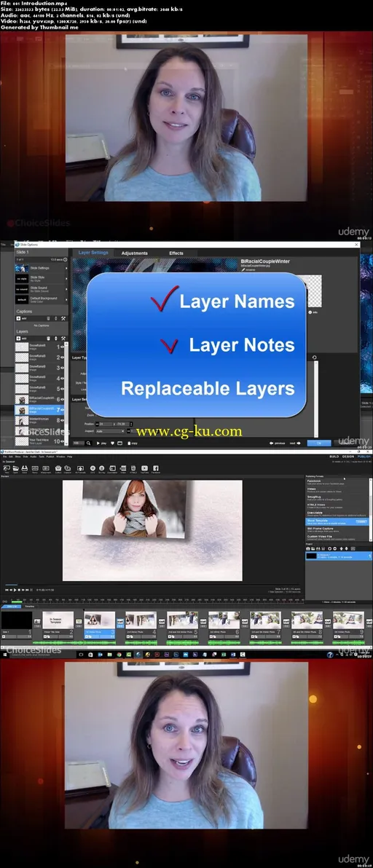This screenshot has width=373, height=868.
Task: Click the Music toolbar icon
Action: 35,469
